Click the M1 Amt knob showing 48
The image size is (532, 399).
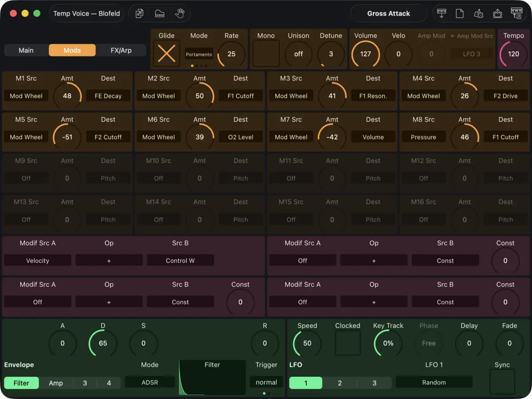tap(67, 96)
